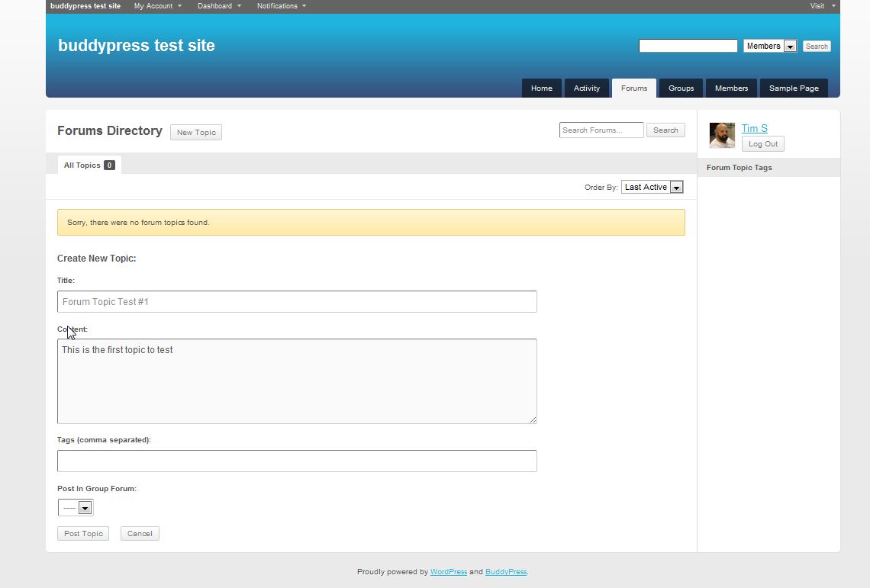Open the Visit menu in admin bar
The height and width of the screenshot is (588, 870).
point(822,6)
